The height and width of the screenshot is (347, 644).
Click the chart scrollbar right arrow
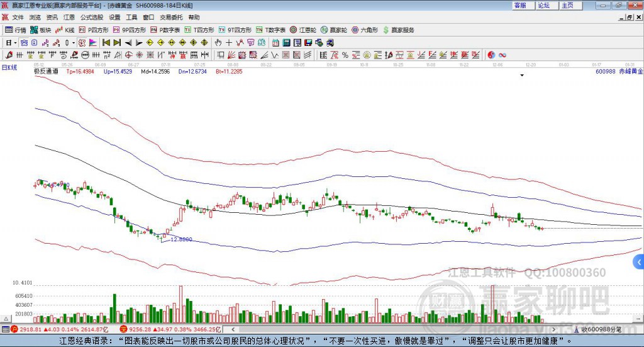point(553,329)
